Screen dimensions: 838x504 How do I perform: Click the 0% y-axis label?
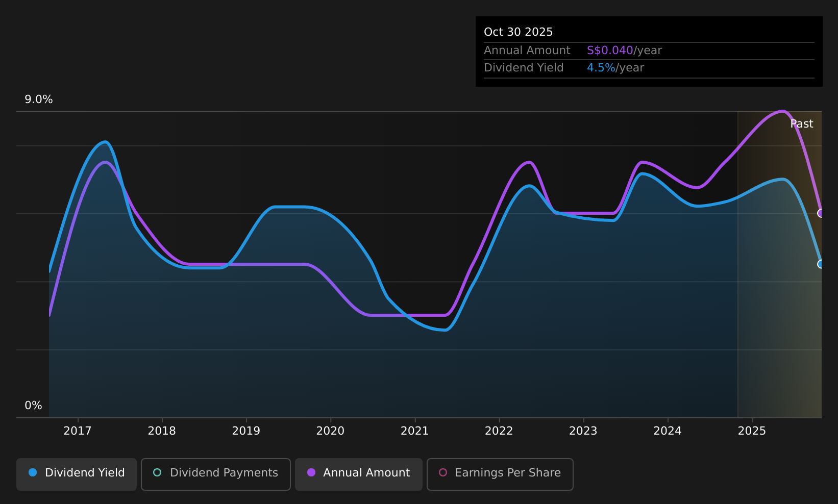point(33,406)
